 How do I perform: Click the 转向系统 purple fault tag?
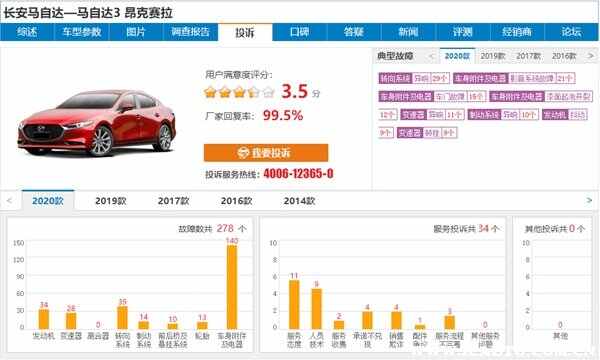tap(395, 78)
